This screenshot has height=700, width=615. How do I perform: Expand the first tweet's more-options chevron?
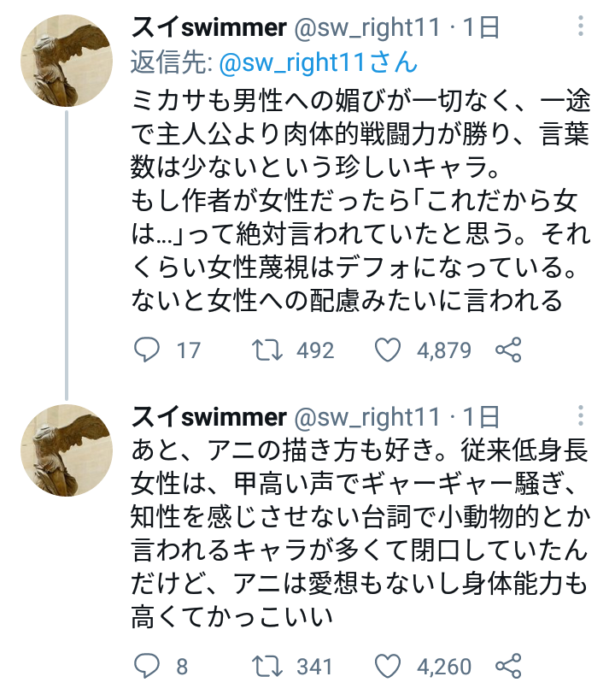pyautogui.click(x=583, y=26)
